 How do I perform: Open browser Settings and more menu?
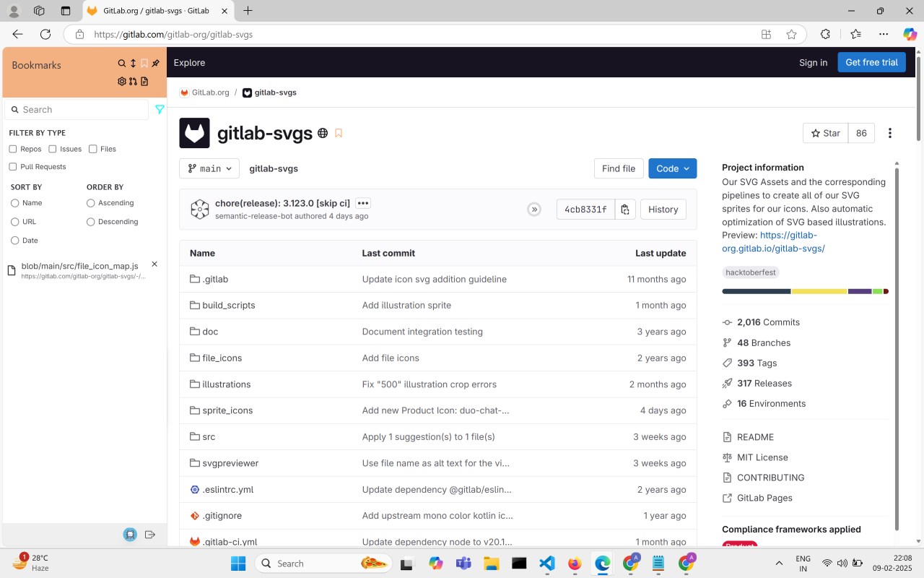[x=884, y=34]
